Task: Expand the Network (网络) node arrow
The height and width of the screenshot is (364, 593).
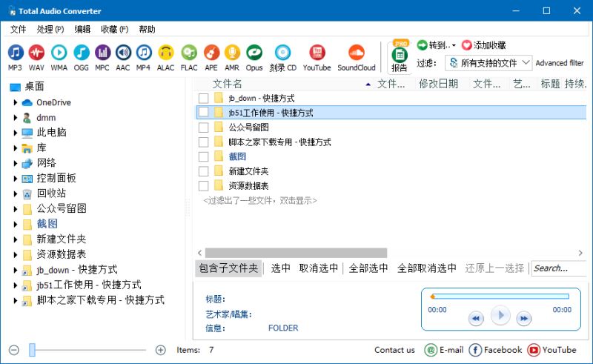Action: (15, 163)
